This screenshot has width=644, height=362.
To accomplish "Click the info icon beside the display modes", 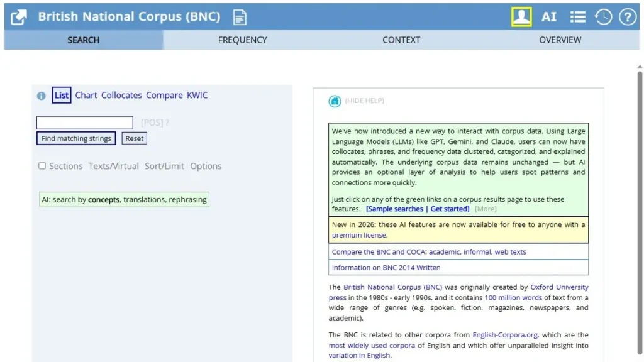I will point(41,95).
